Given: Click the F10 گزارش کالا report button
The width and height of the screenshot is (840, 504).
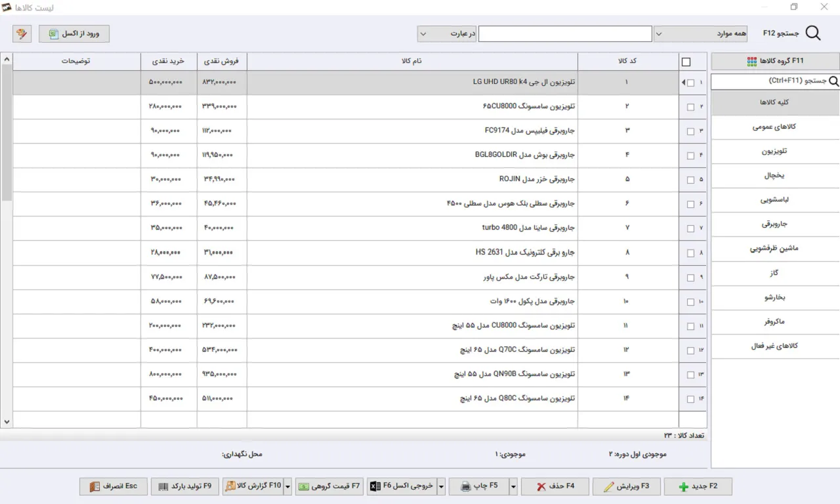Looking at the screenshot, I should pyautogui.click(x=253, y=486).
